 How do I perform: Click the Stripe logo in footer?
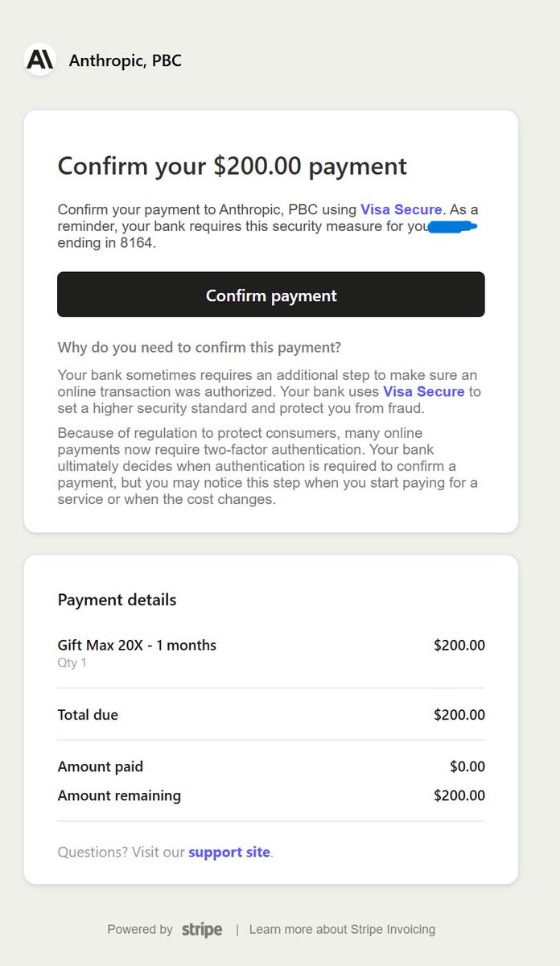click(202, 930)
